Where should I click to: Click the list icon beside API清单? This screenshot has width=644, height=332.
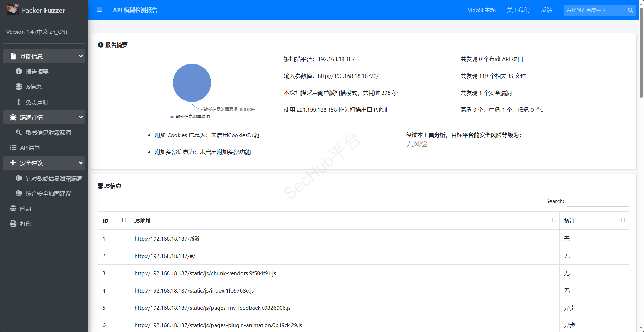tap(13, 148)
